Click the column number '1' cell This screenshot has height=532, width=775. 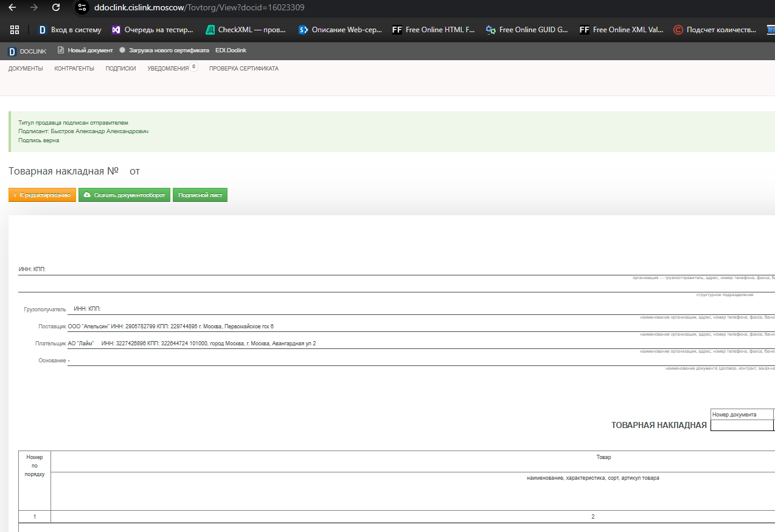35,517
